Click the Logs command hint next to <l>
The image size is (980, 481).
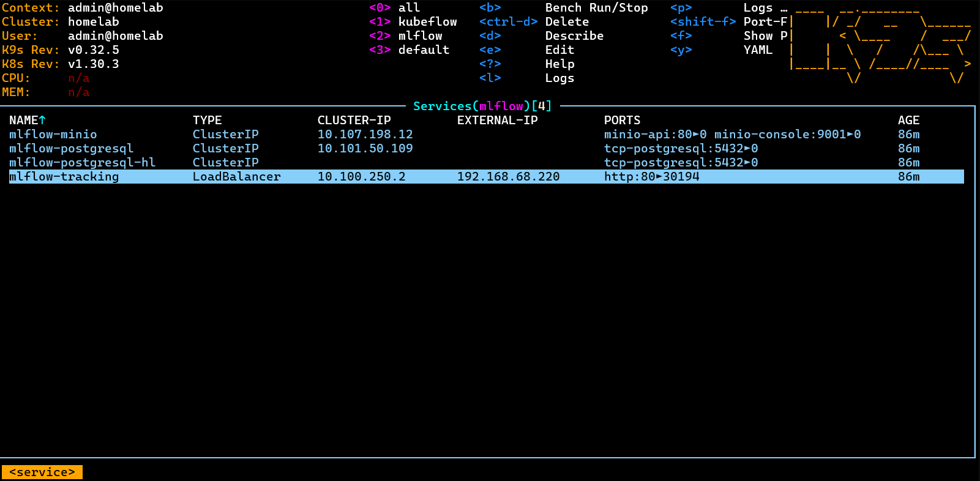click(x=560, y=78)
